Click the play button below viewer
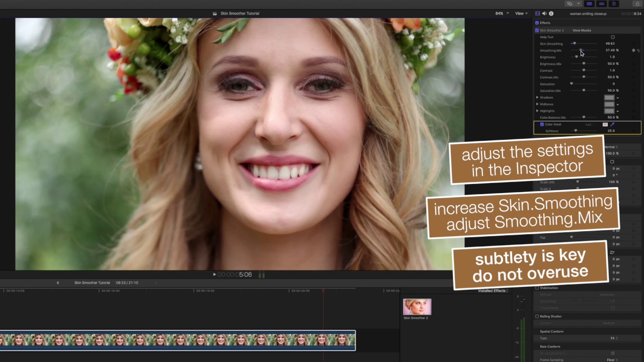The image size is (644, 362). pos(214,275)
